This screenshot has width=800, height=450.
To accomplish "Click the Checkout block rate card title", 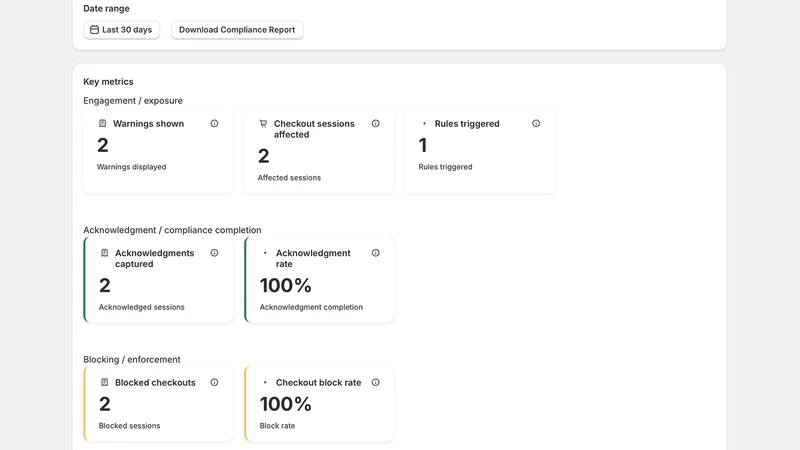I will pyautogui.click(x=318, y=383).
